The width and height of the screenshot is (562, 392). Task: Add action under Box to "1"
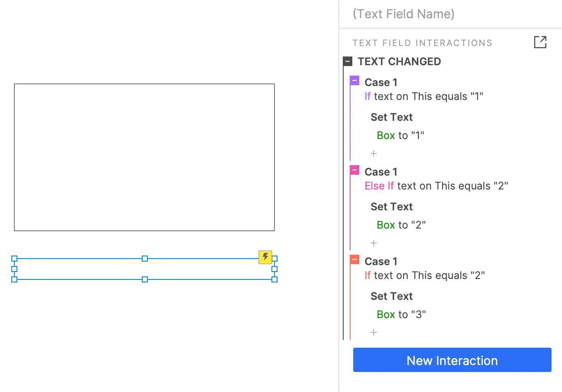click(x=374, y=153)
